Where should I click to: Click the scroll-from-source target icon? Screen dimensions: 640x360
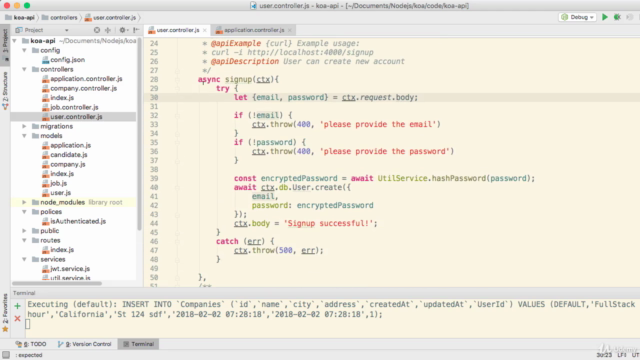click(97, 30)
